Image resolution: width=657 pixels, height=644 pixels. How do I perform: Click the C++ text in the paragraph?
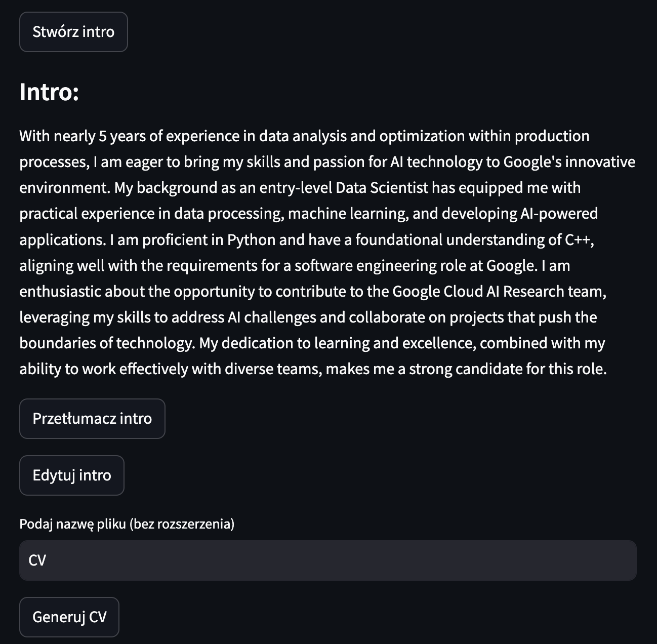pos(578,239)
